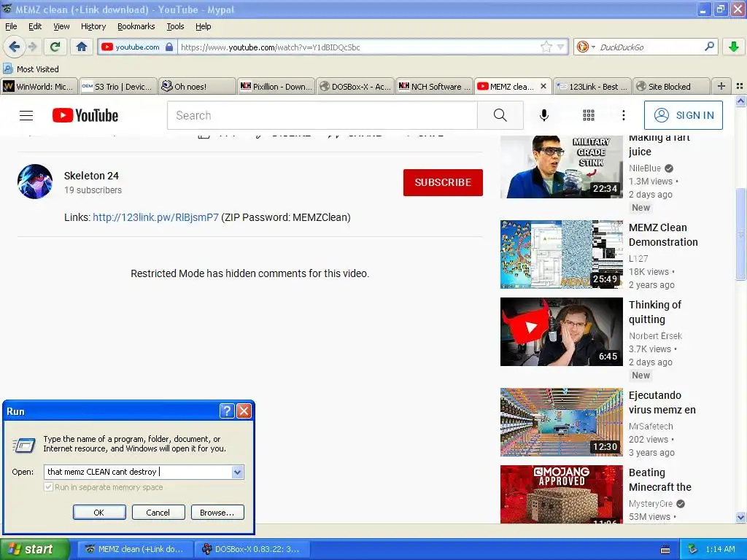This screenshot has width=747, height=560.
Task: Switch to the NCH Software tab
Action: coord(434,86)
